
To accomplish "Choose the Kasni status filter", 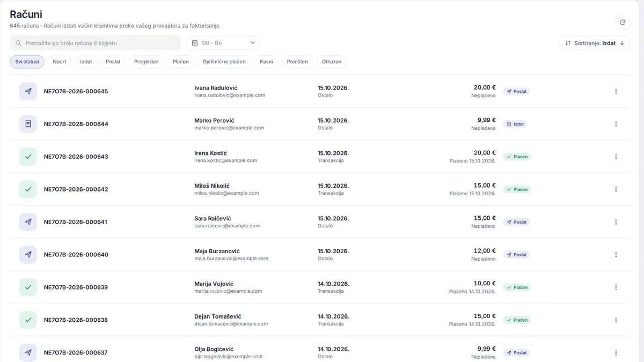I will click(266, 62).
